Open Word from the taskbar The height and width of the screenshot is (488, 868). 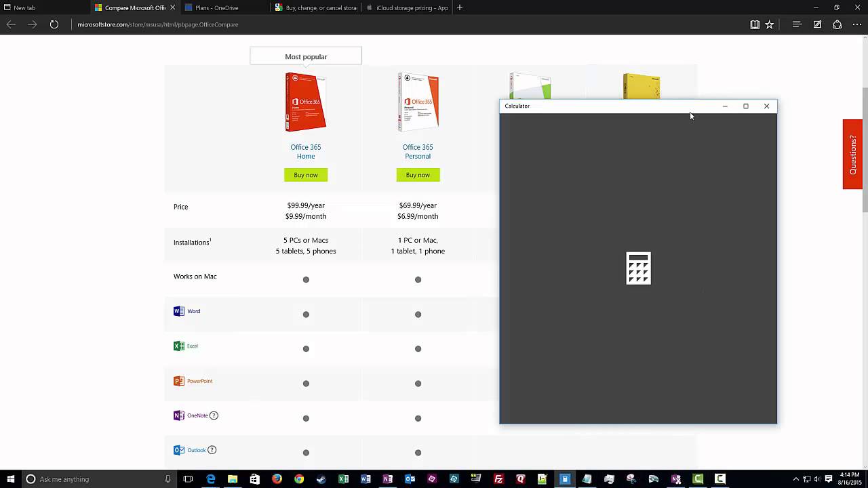tap(366, 479)
